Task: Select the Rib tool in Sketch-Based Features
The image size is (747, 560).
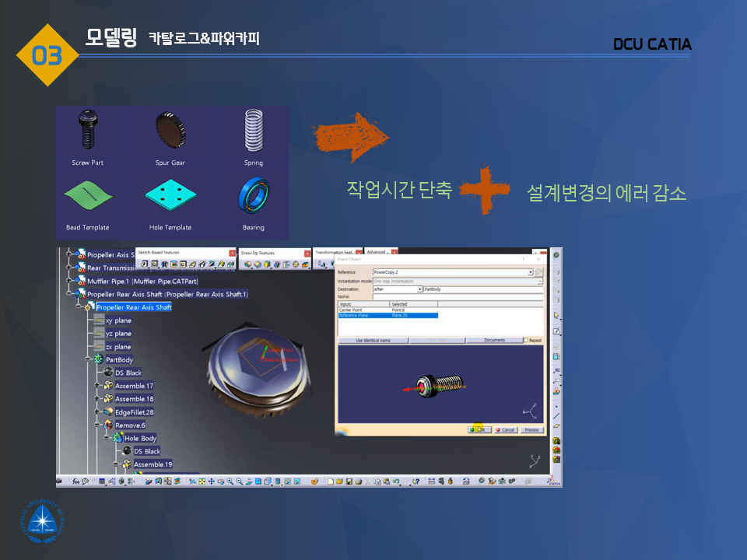Action: 192,264
